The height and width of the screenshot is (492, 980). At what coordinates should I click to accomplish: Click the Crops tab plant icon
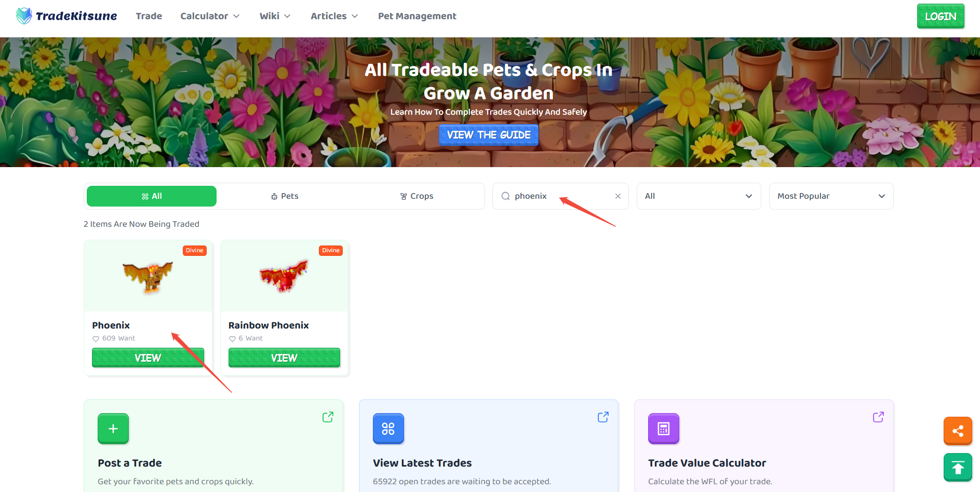click(x=404, y=197)
